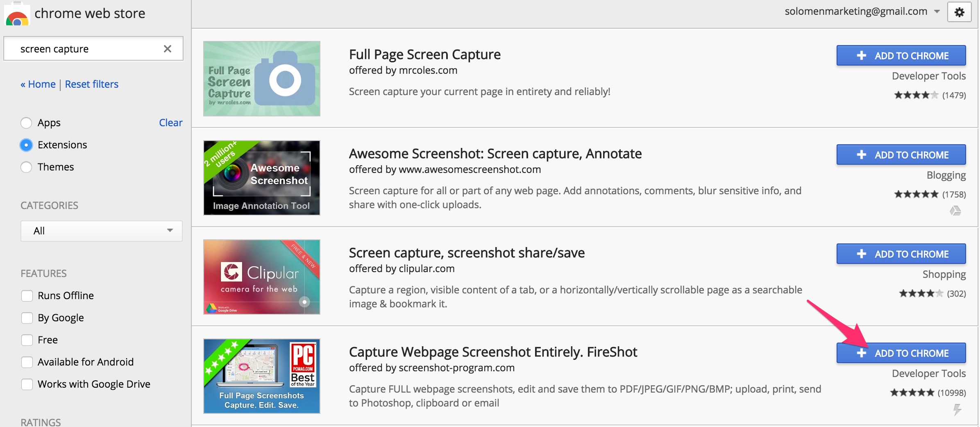Click the Developer Tools category under Full Page Screen Capture
Viewport: 980px width, 427px height.
click(929, 76)
